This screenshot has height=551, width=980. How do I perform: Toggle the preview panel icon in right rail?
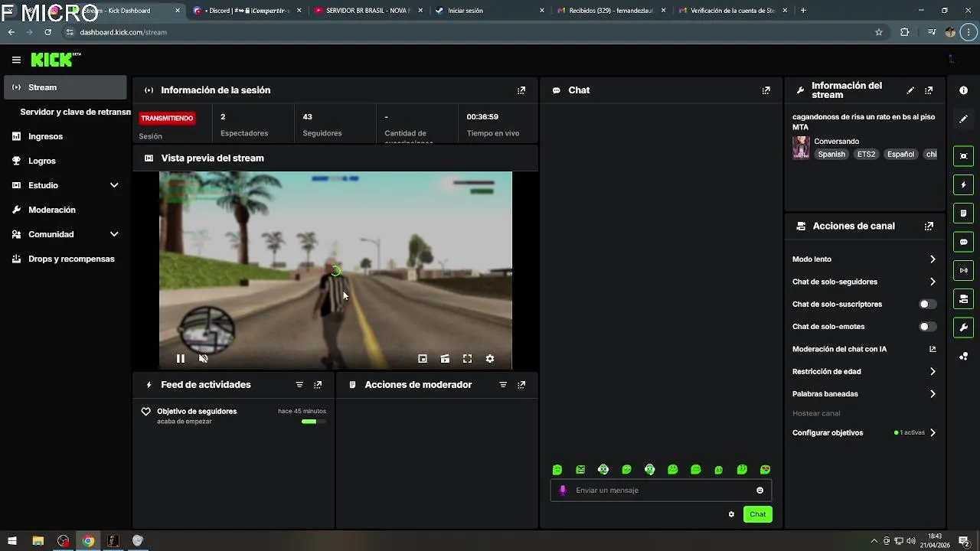point(963,156)
